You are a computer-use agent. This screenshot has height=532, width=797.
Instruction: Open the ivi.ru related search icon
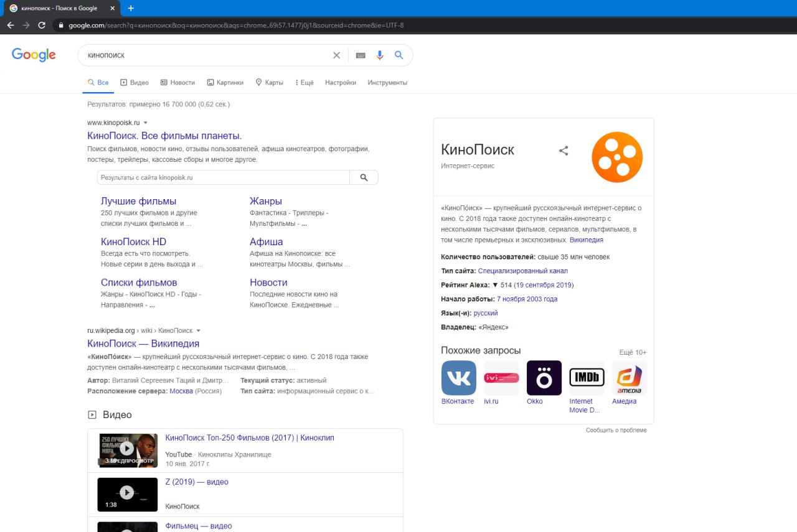tap(501, 378)
